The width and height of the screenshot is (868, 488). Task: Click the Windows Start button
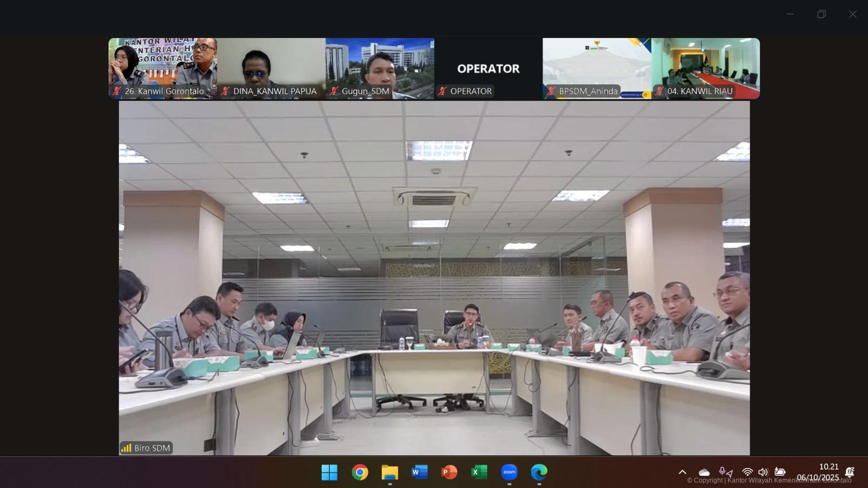pyautogui.click(x=329, y=472)
